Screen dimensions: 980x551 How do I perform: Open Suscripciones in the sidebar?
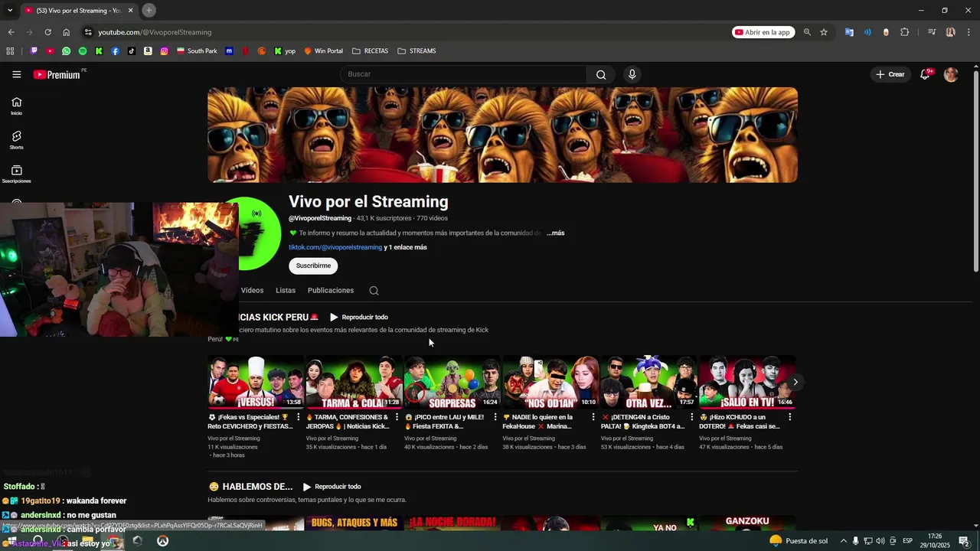(x=17, y=174)
